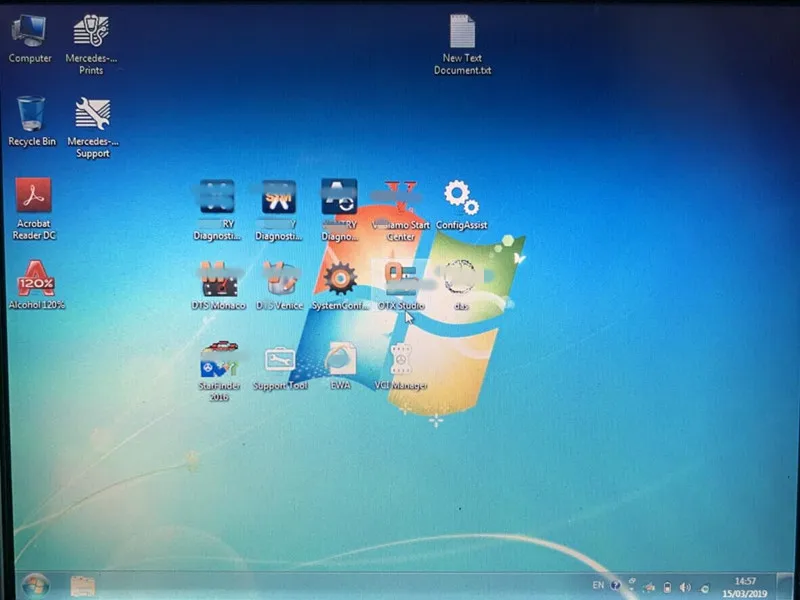
Task: Show the taskbar clock and date 15/03/2019
Action: tap(745, 587)
